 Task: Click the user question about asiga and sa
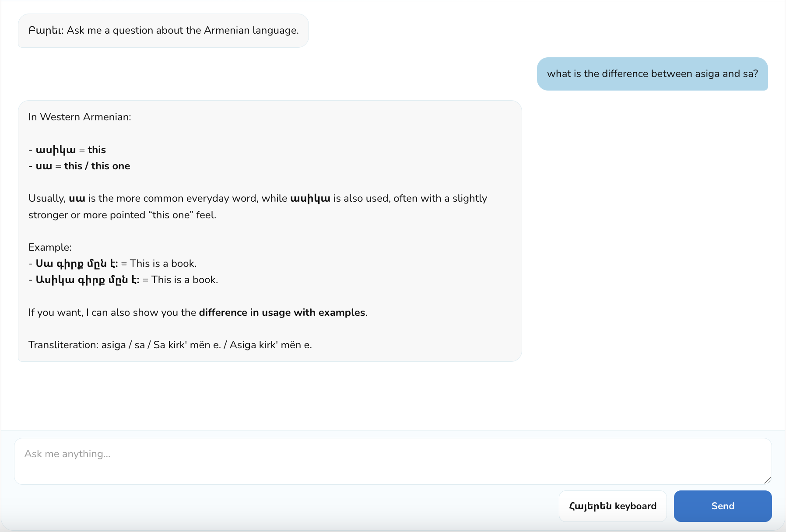(652, 74)
